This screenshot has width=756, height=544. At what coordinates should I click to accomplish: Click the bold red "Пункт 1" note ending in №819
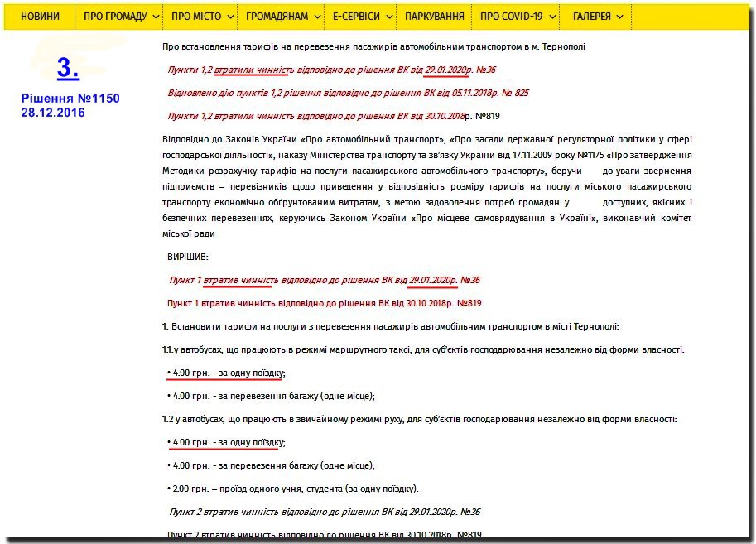pos(324,303)
